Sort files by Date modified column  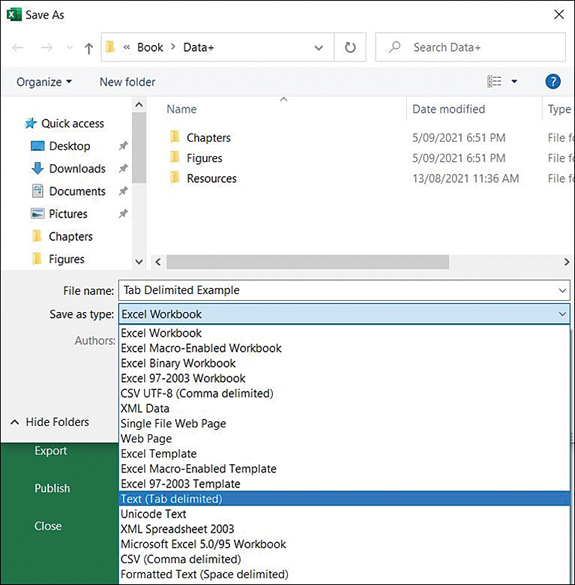[449, 109]
